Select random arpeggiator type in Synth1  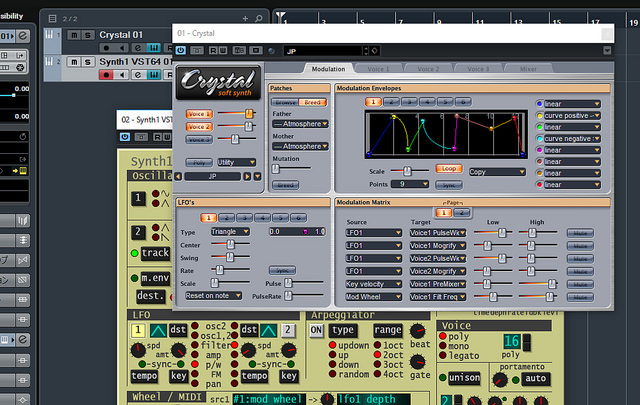[333, 374]
